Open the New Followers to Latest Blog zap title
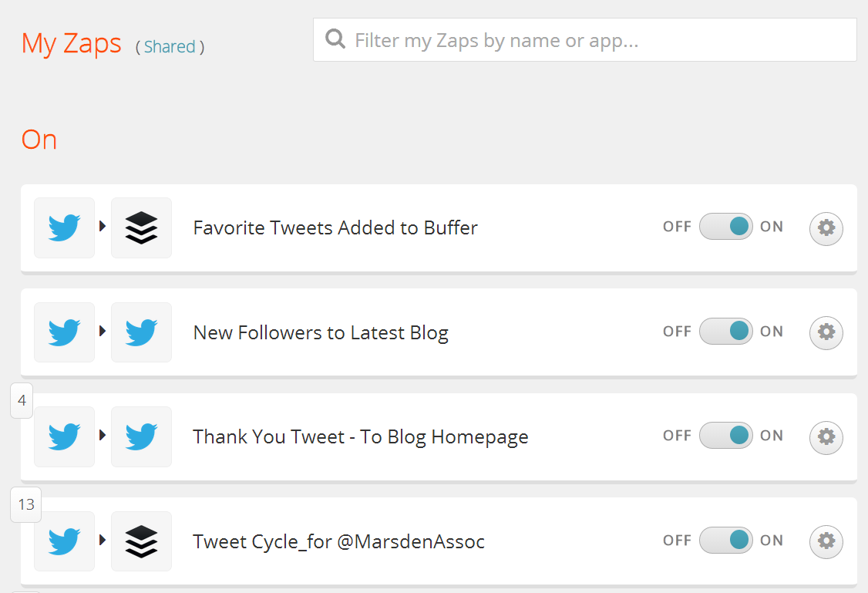Image resolution: width=868 pixels, height=593 pixels. [x=321, y=333]
